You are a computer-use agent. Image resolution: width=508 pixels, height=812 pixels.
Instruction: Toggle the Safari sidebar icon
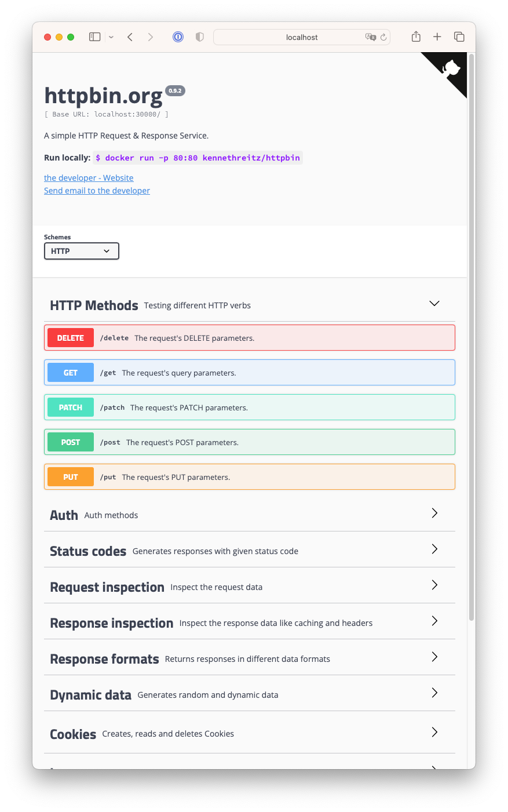point(94,37)
